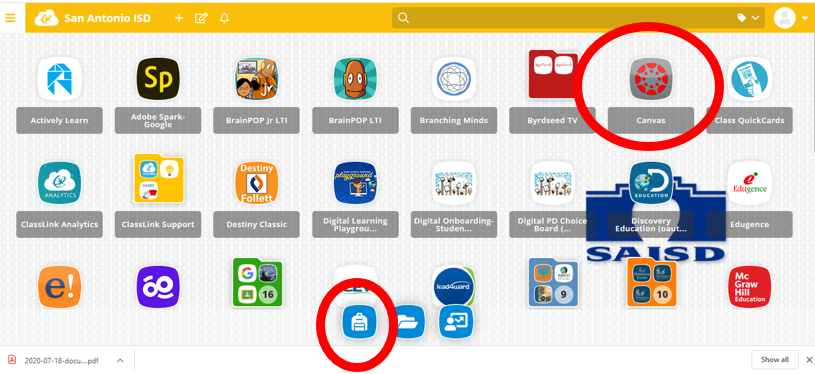Open the lead4ward app icon
This screenshot has height=374, width=815.
coord(454,286)
